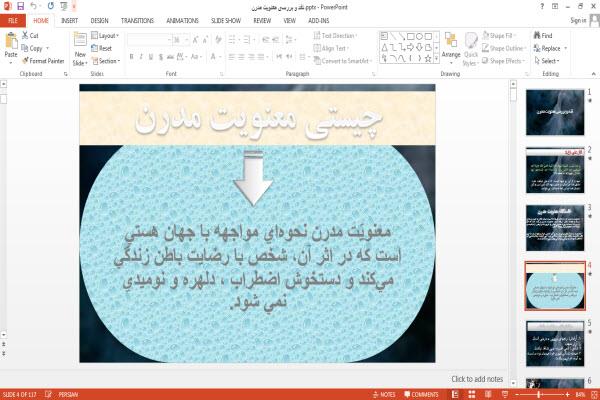Open Shape Effects dropdown
The height and width of the screenshot is (400, 600).
[503, 61]
